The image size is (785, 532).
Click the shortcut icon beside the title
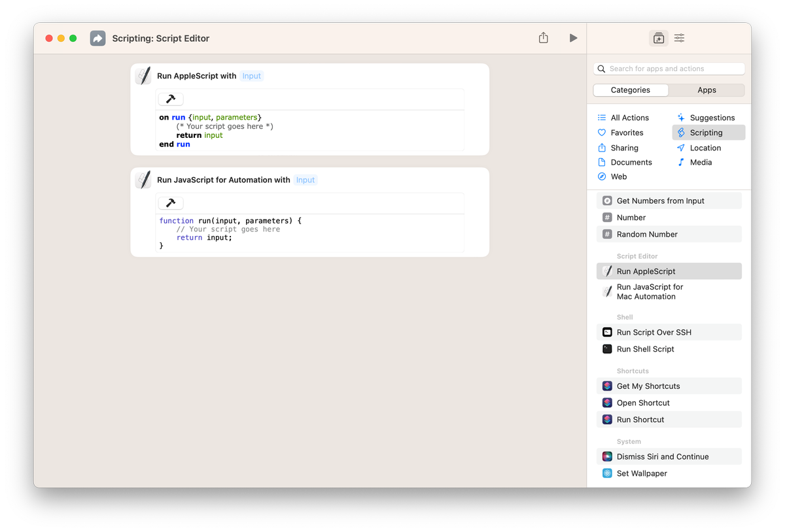(x=97, y=38)
